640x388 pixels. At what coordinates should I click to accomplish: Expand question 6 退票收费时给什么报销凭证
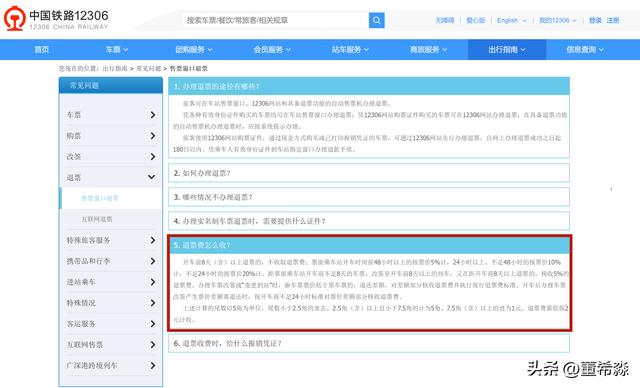point(369,343)
